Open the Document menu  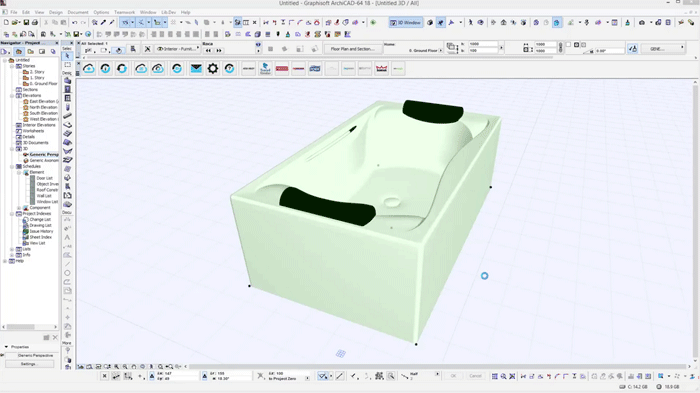pyautogui.click(x=78, y=12)
